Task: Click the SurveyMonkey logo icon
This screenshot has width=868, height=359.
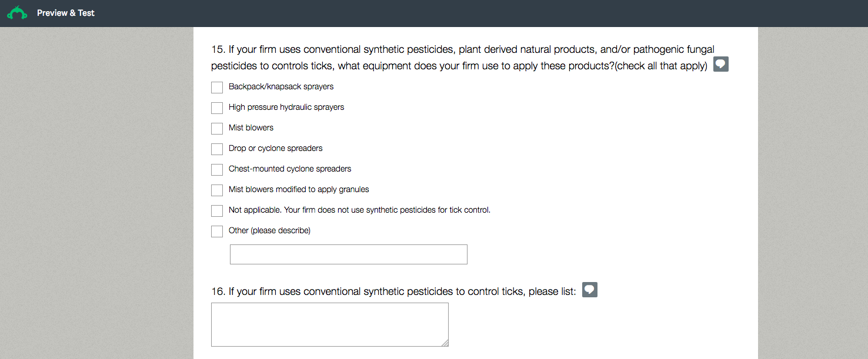Action: click(x=18, y=13)
